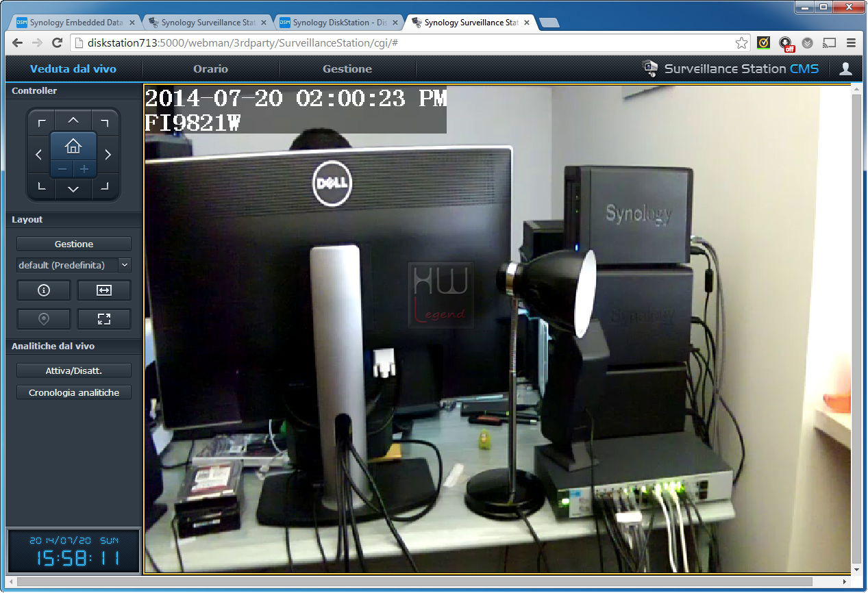Image resolution: width=868 pixels, height=593 pixels.
Task: Reload the current page
Action: 58,42
